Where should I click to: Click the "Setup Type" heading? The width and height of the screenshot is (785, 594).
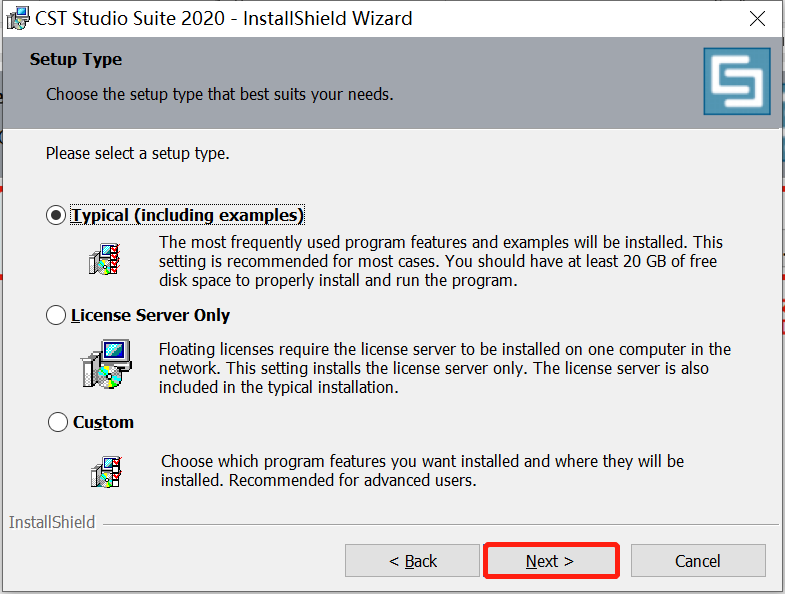76,60
